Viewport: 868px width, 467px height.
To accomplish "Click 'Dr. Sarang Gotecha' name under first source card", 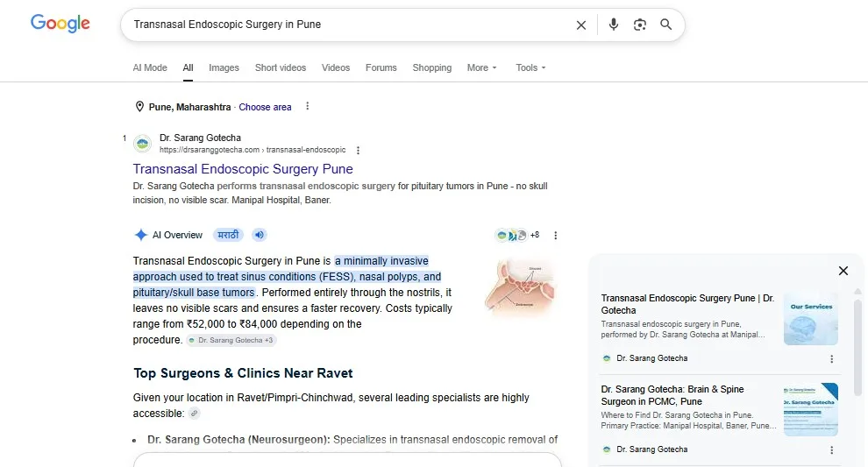I will [651, 358].
